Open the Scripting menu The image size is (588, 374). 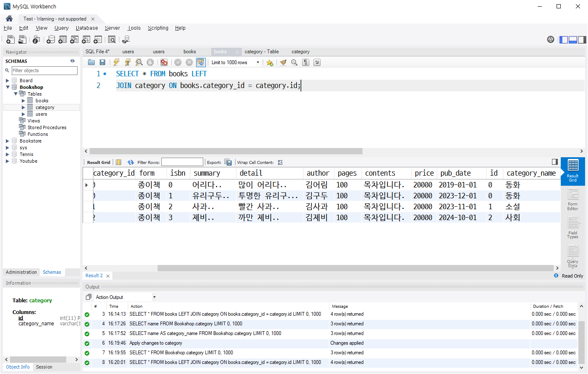tap(158, 28)
